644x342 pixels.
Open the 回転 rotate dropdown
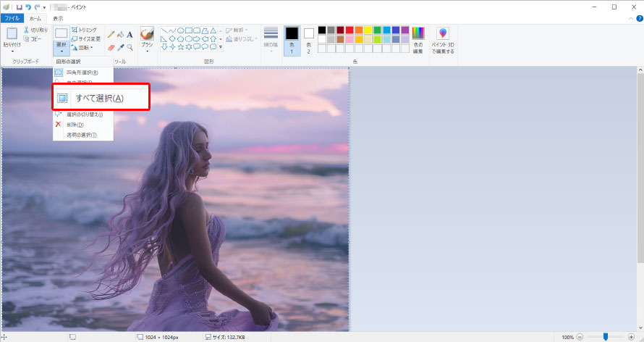(82, 48)
